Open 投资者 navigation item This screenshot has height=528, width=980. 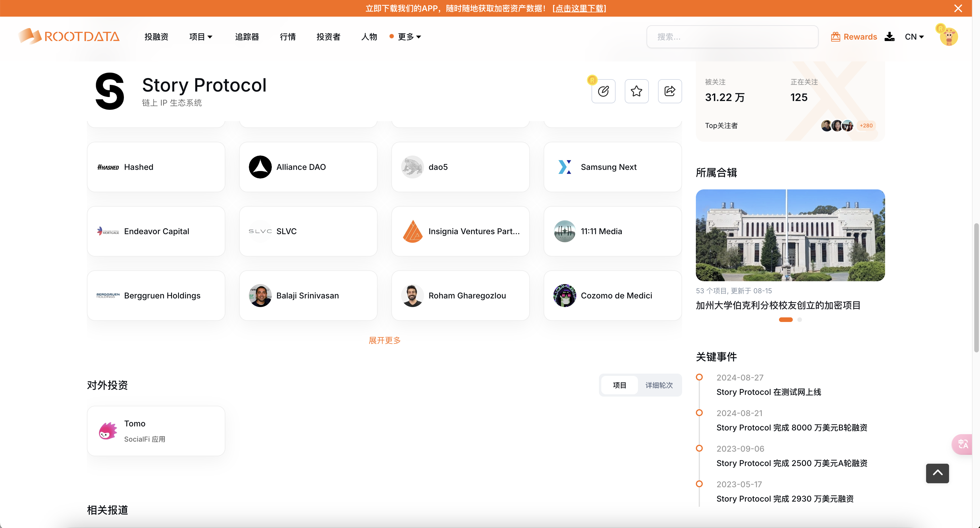pyautogui.click(x=328, y=36)
